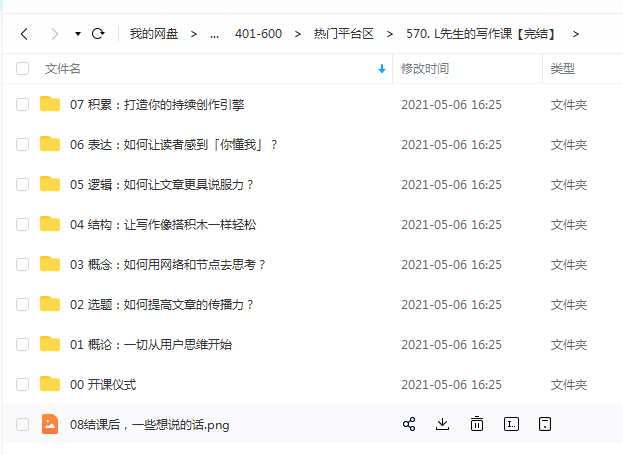The image size is (623, 455).
Task: Open 01 概论：一切从用户思维开始
Action: [x=151, y=345]
